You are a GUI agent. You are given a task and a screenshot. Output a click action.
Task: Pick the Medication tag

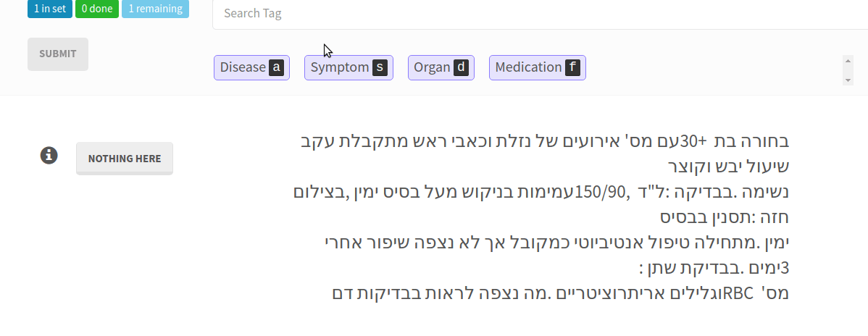pos(538,67)
